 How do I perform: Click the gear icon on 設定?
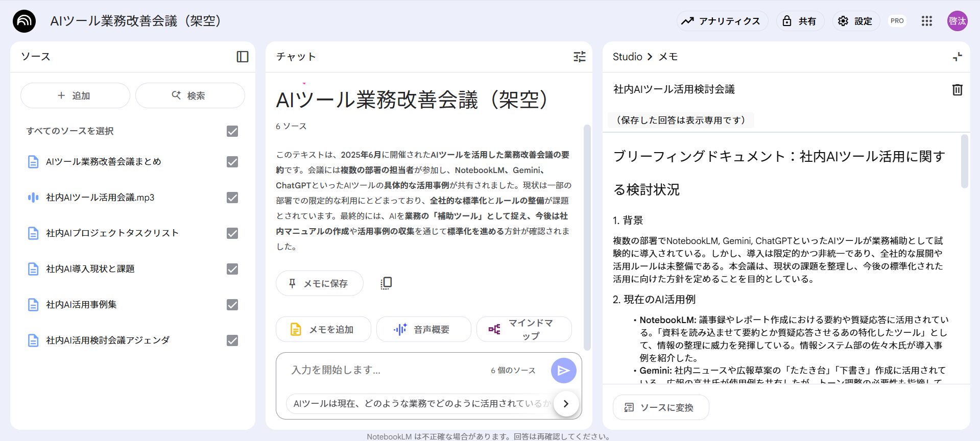[x=843, y=21]
